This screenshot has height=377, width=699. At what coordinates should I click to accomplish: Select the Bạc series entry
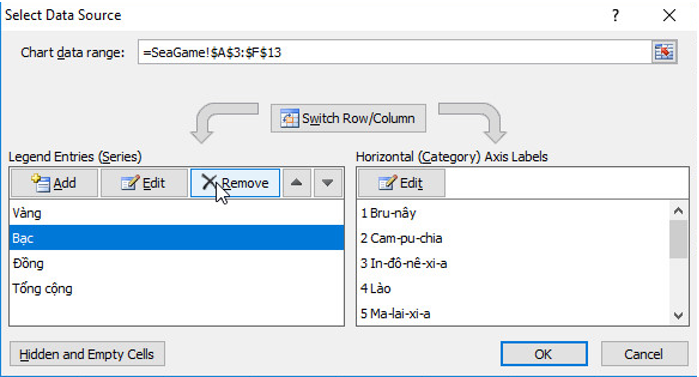point(177,238)
